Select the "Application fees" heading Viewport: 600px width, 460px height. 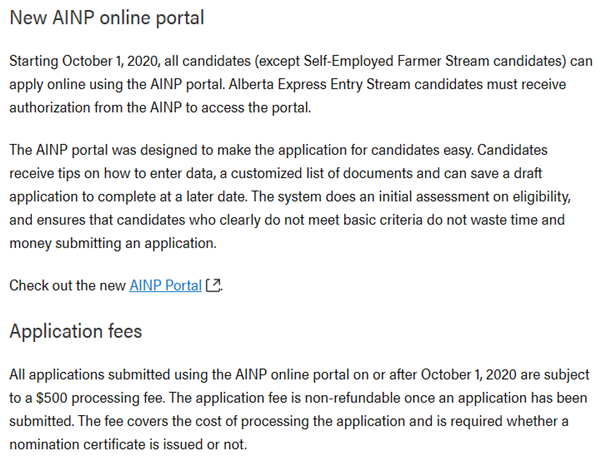76,331
